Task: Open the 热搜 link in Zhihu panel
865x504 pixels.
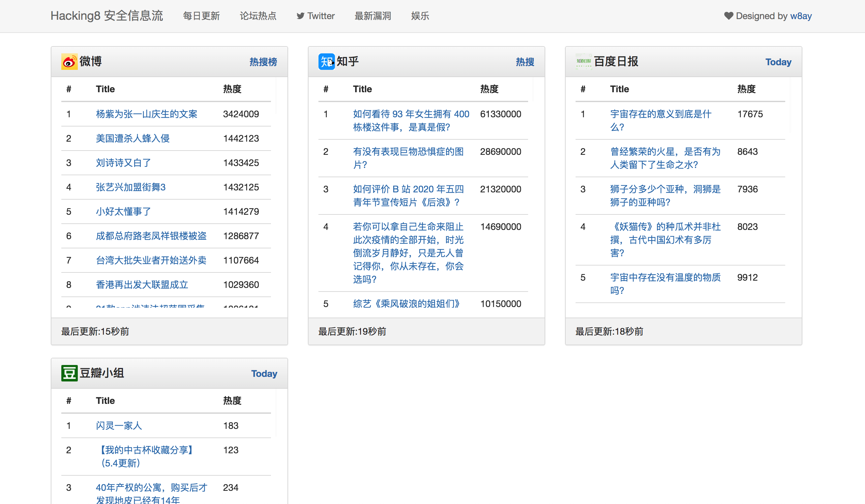Action: coord(525,62)
